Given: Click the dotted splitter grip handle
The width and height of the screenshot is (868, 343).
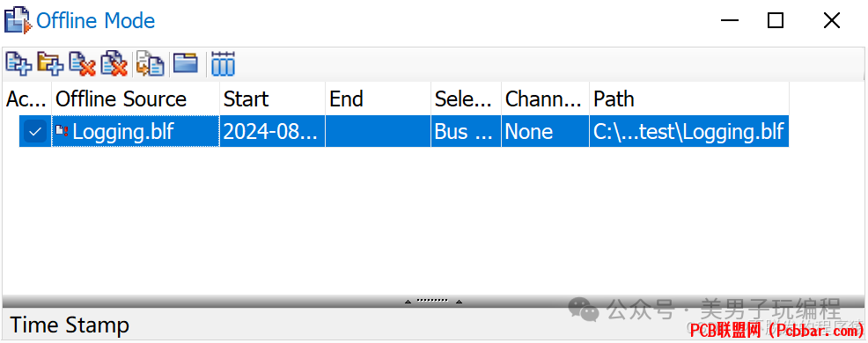Looking at the screenshot, I should pos(432,301).
